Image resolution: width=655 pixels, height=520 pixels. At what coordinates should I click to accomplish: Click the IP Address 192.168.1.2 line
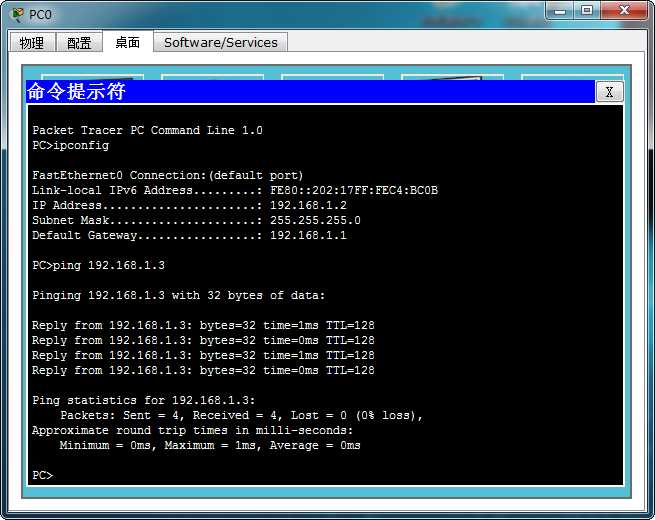(189, 205)
